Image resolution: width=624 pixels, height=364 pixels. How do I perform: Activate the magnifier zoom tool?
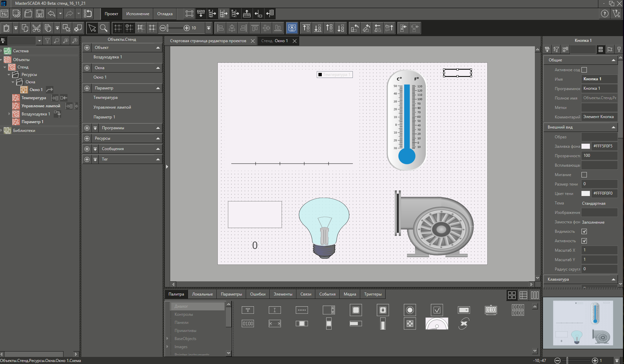(x=104, y=28)
